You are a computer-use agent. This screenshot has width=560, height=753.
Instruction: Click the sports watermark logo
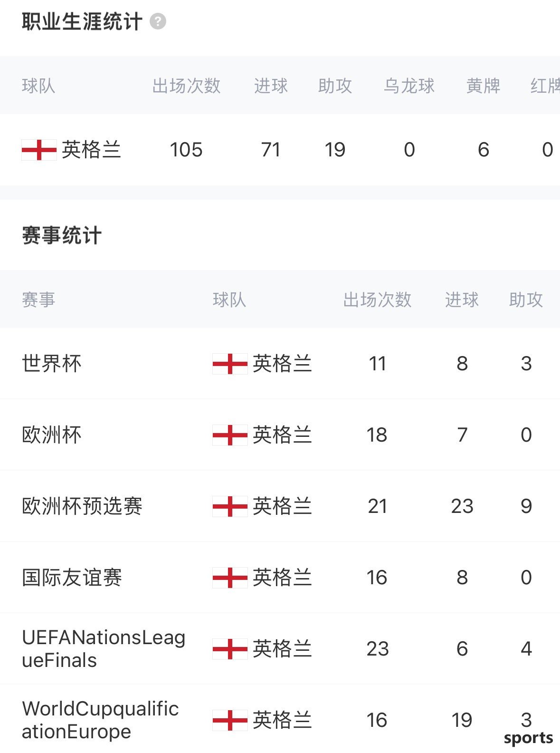528,739
